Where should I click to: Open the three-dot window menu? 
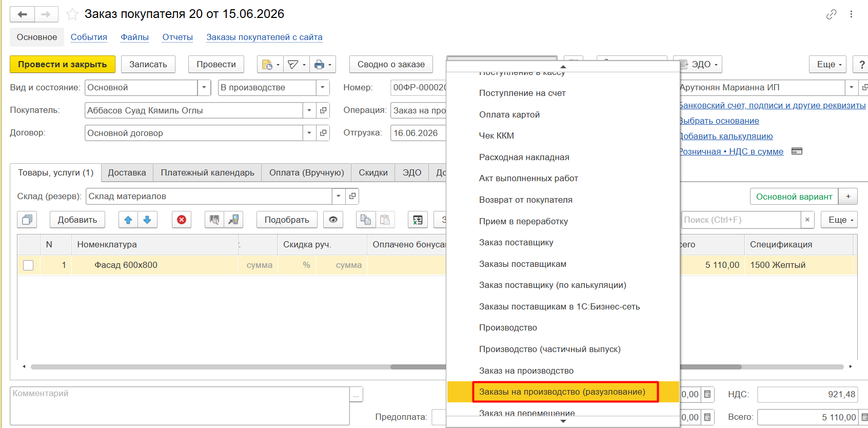pyautogui.click(x=851, y=14)
